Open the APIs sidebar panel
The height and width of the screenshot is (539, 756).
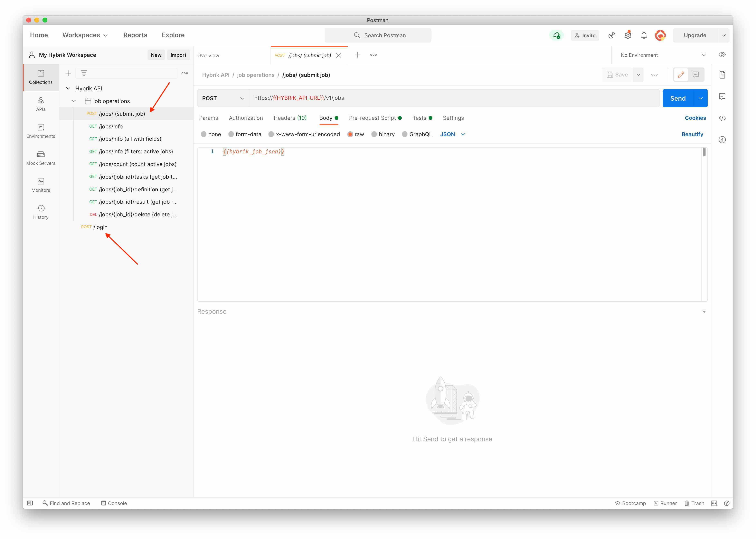point(41,104)
